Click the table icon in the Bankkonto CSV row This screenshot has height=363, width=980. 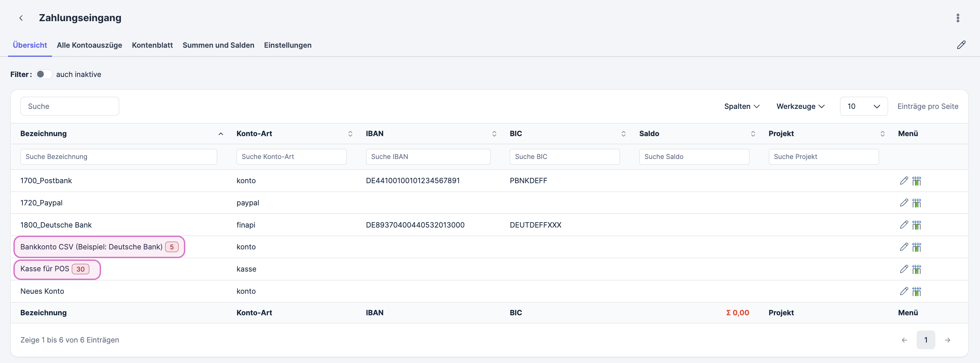pos(917,247)
